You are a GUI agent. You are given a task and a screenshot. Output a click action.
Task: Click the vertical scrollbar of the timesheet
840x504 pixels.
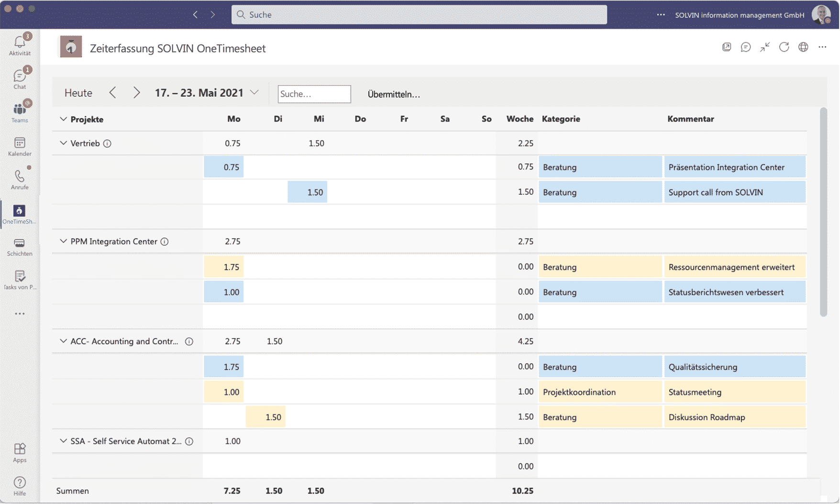pyautogui.click(x=823, y=212)
